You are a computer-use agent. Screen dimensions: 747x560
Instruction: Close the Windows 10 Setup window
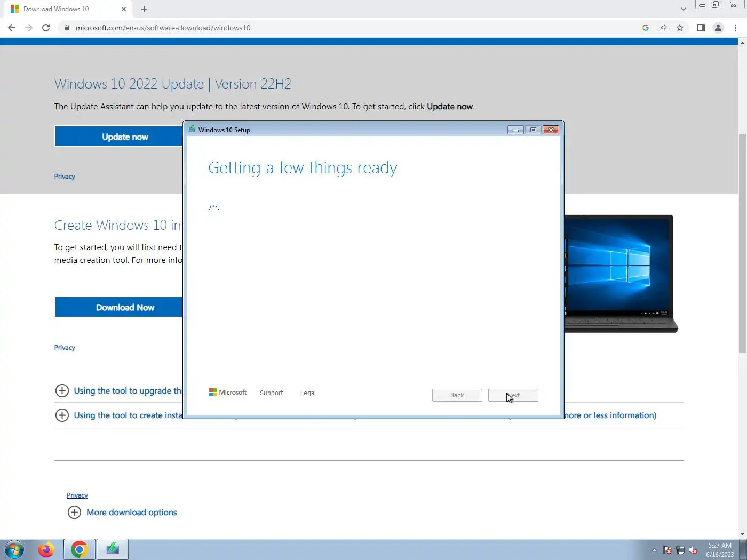[x=551, y=130]
